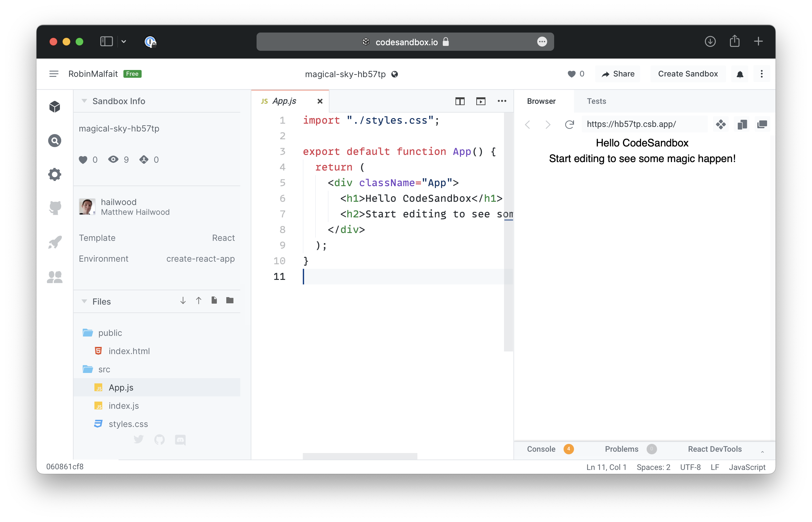Click the notifications bell icon
Image resolution: width=812 pixels, height=522 pixels.
(x=740, y=74)
